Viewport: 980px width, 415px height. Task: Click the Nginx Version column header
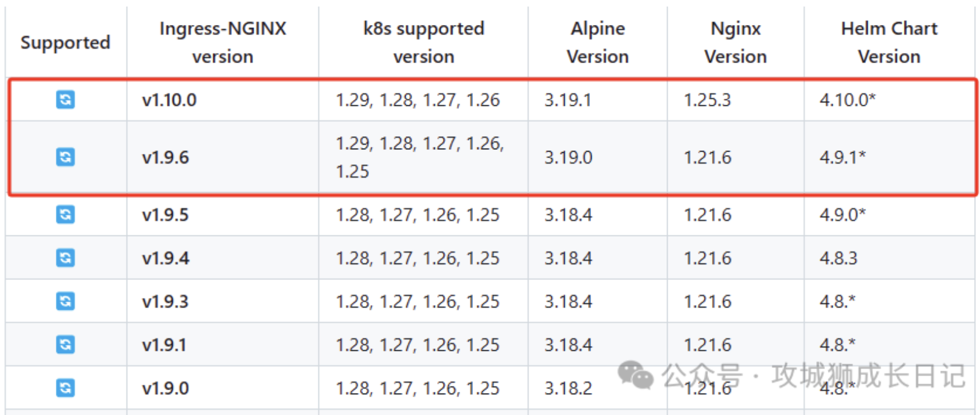click(x=735, y=42)
